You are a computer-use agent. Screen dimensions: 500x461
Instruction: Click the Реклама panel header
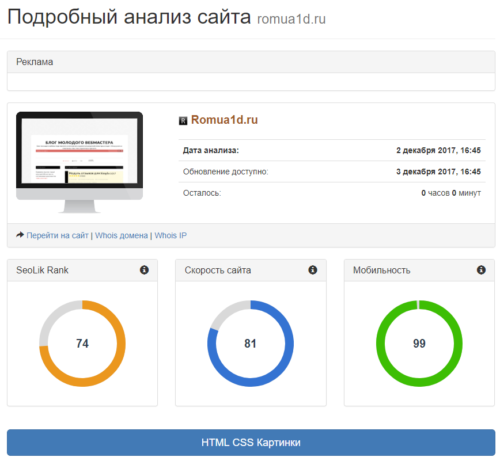pyautogui.click(x=251, y=62)
